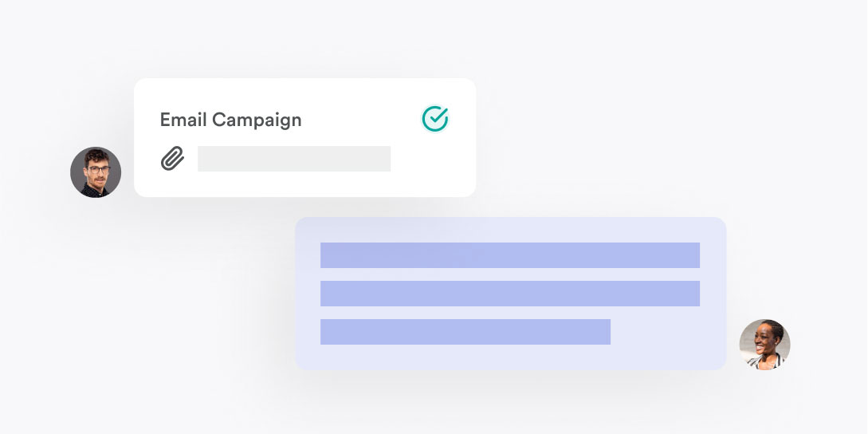Open the grey attachment placeholder bar
Screen dimensions: 868x434
294,159
